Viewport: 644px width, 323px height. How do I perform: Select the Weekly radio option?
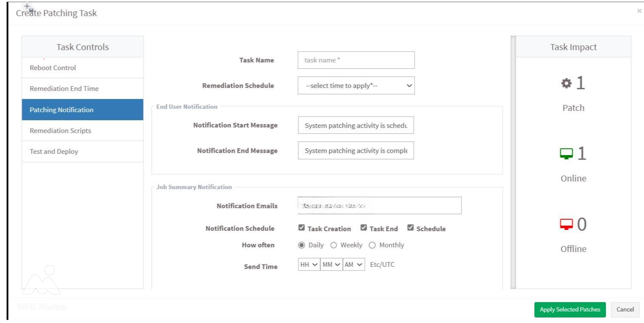(334, 245)
